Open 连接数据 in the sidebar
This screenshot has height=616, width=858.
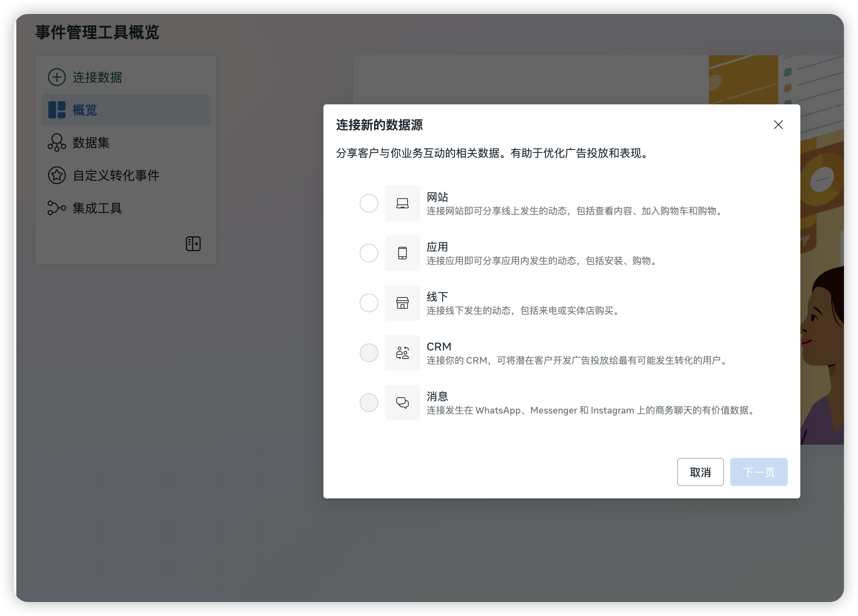pos(125,77)
